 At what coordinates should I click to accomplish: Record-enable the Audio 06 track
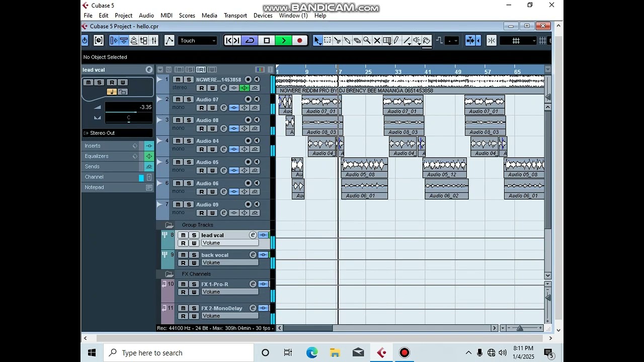click(248, 183)
